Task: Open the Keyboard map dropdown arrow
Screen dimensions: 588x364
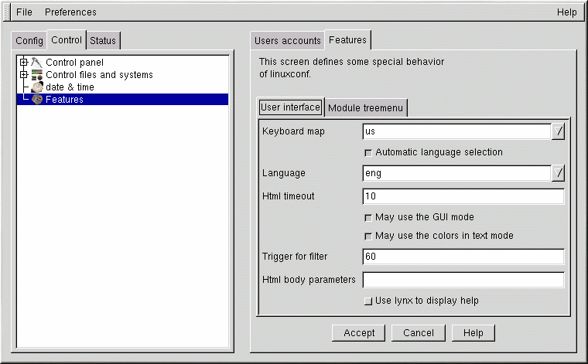Action: (x=558, y=131)
